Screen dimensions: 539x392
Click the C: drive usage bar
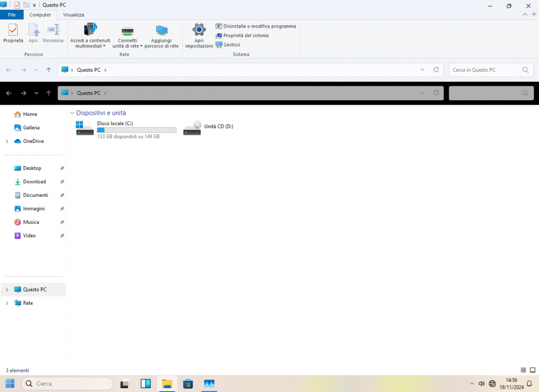coord(136,130)
